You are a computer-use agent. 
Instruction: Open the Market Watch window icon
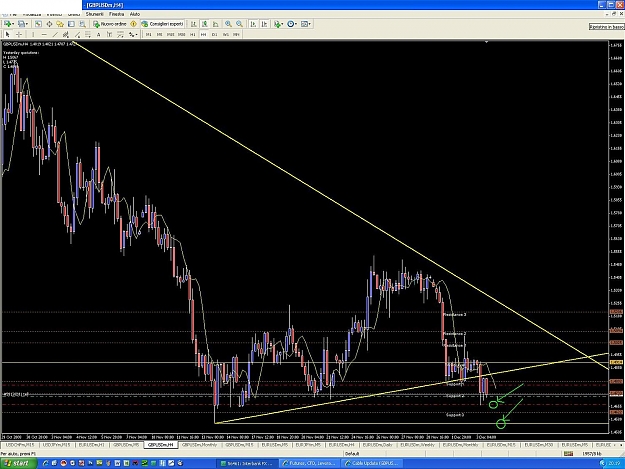click(38, 24)
